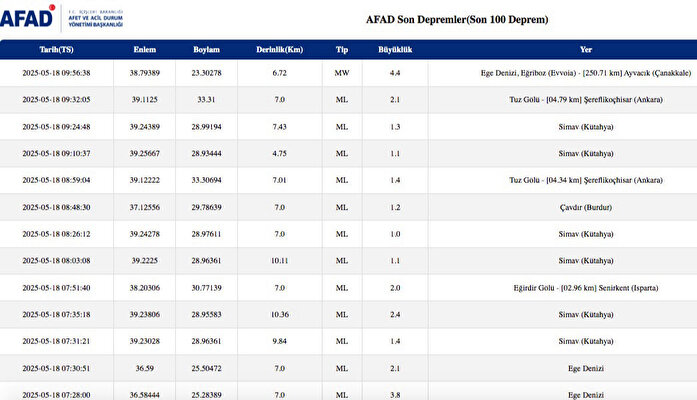Click depth value 7.43

coord(280,127)
